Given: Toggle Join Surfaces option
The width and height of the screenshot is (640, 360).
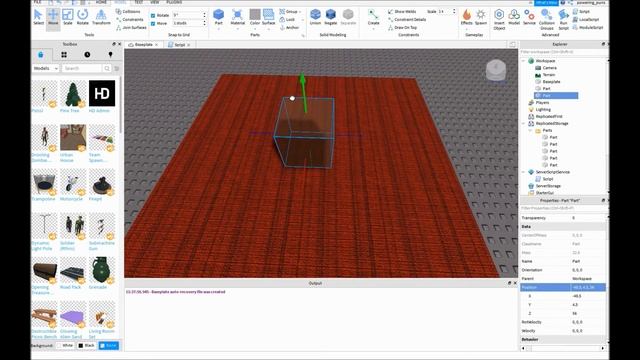Looking at the screenshot, I should (x=131, y=27).
